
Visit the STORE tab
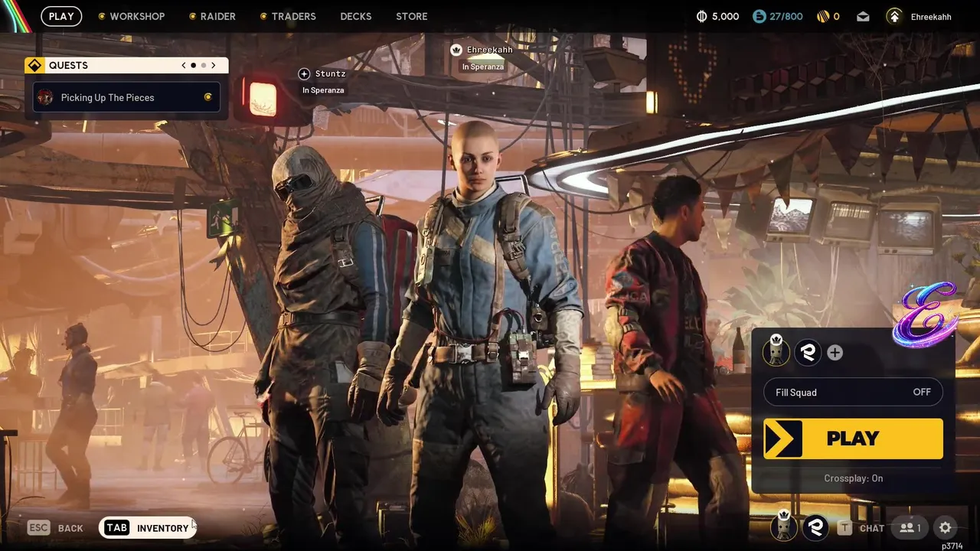[x=412, y=16]
